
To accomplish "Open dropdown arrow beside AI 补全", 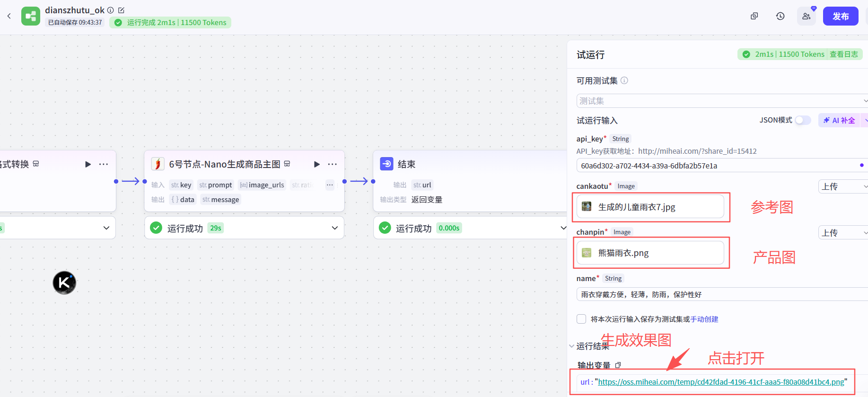I will [x=865, y=120].
